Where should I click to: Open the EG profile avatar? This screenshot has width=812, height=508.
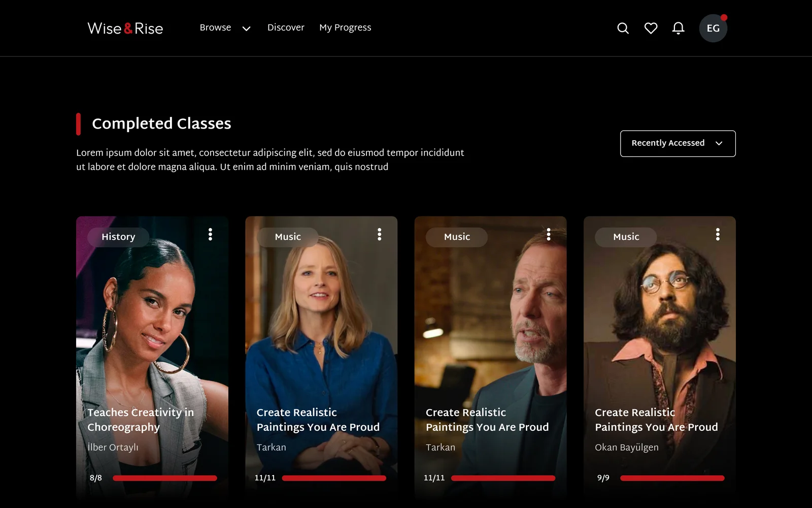713,28
